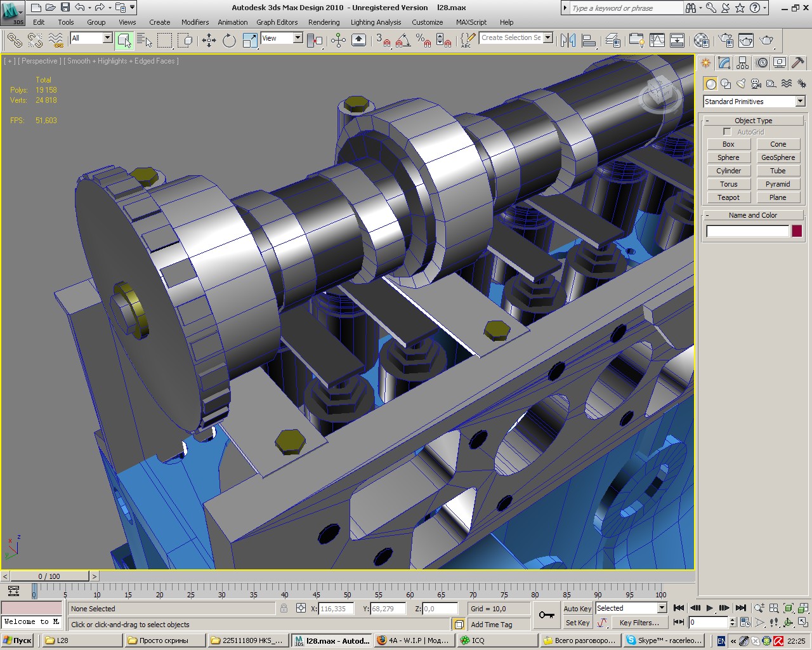Image resolution: width=812 pixels, height=650 pixels.
Task: Toggle Keyboard Shortcut Override
Action: (358, 41)
